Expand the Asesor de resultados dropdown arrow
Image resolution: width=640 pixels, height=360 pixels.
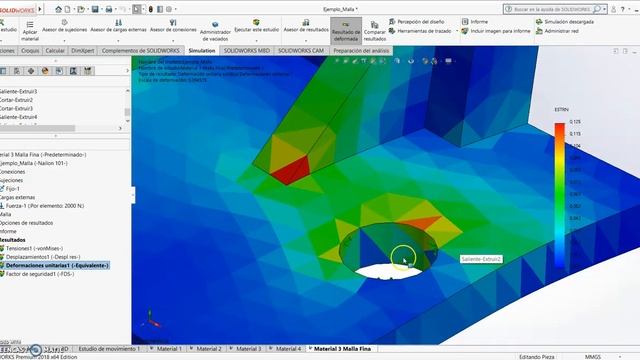pyautogui.click(x=306, y=40)
